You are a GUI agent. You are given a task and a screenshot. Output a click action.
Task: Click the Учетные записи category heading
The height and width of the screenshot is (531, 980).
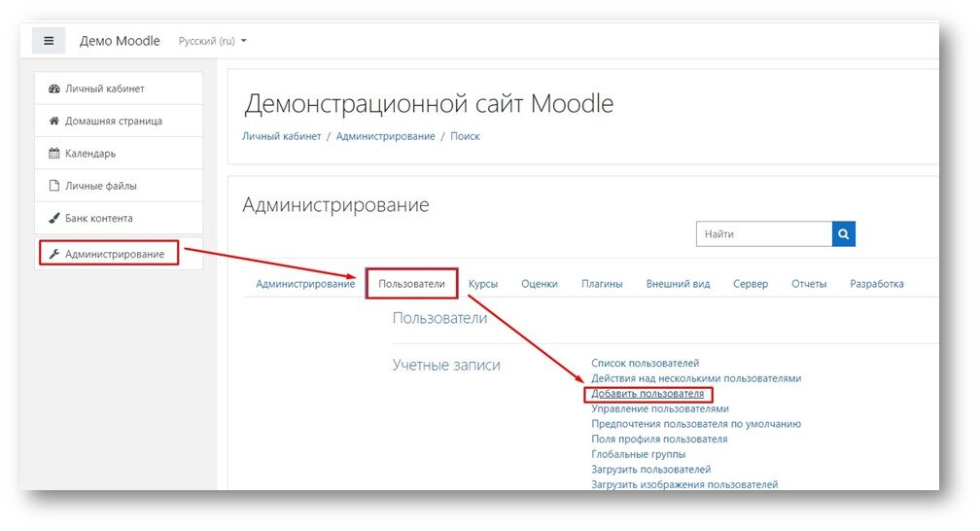pyautogui.click(x=446, y=366)
